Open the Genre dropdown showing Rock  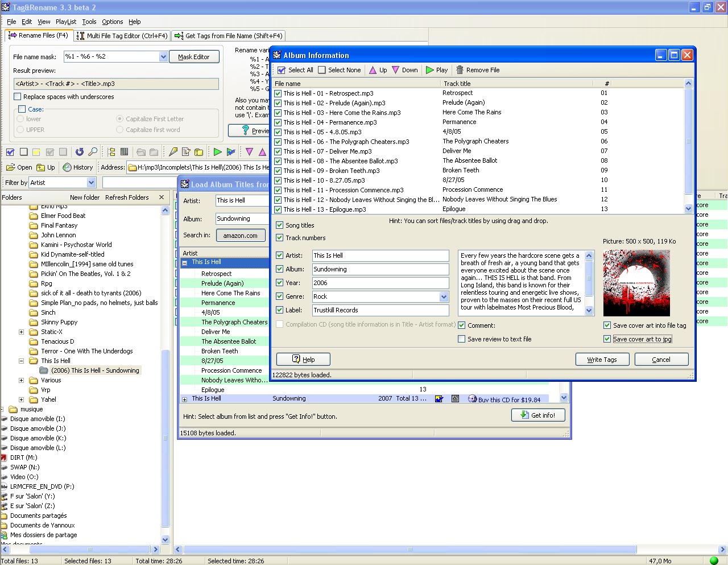point(444,296)
